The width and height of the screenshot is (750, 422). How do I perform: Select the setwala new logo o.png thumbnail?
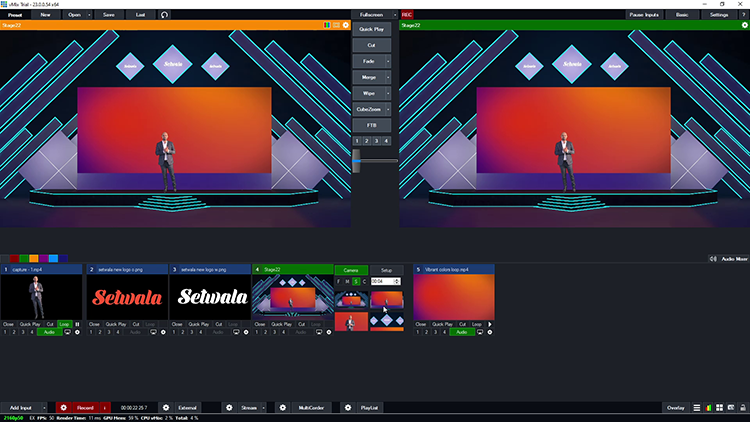pyautogui.click(x=126, y=297)
